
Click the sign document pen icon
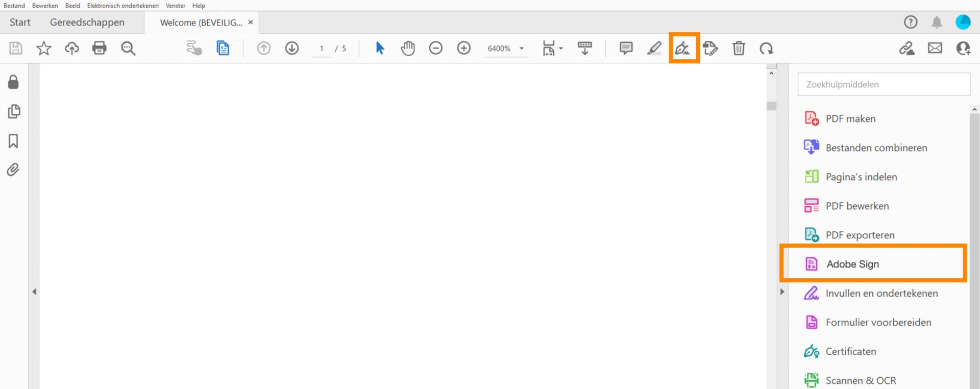point(682,48)
